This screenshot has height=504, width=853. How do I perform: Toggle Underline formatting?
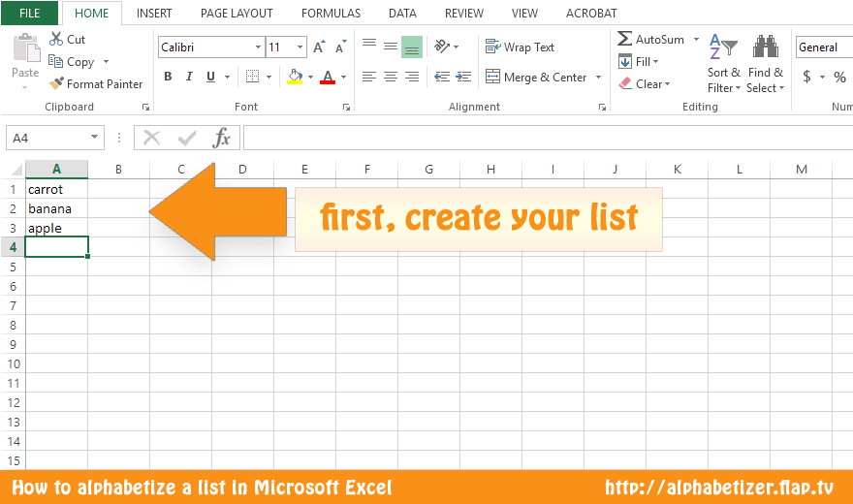211,77
